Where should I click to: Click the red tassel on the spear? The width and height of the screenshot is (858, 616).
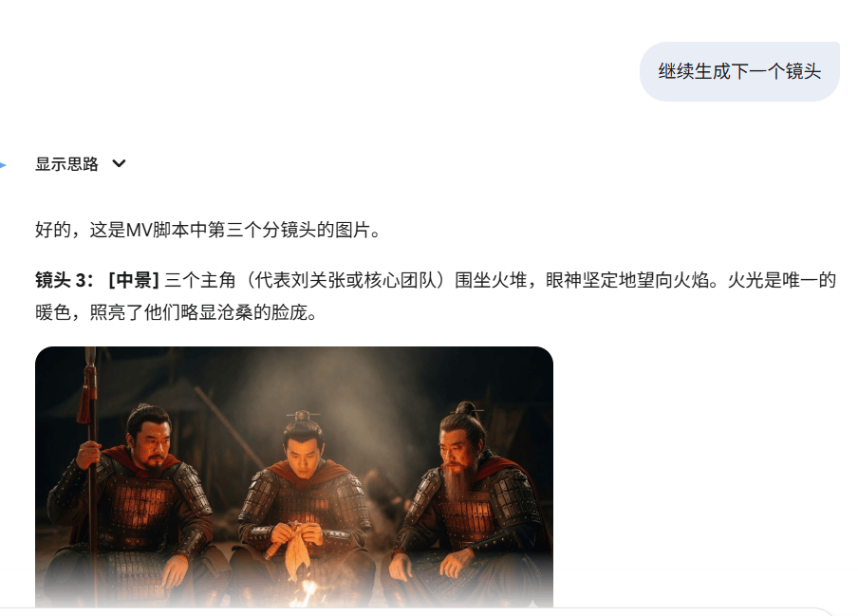click(x=87, y=394)
